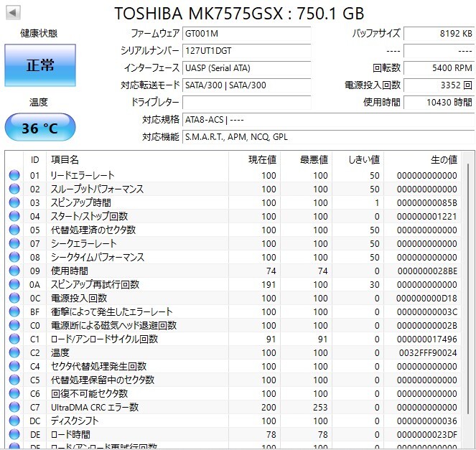
Task: Select the ロード/アンロードサイクル回数 row
Action: tap(233, 339)
